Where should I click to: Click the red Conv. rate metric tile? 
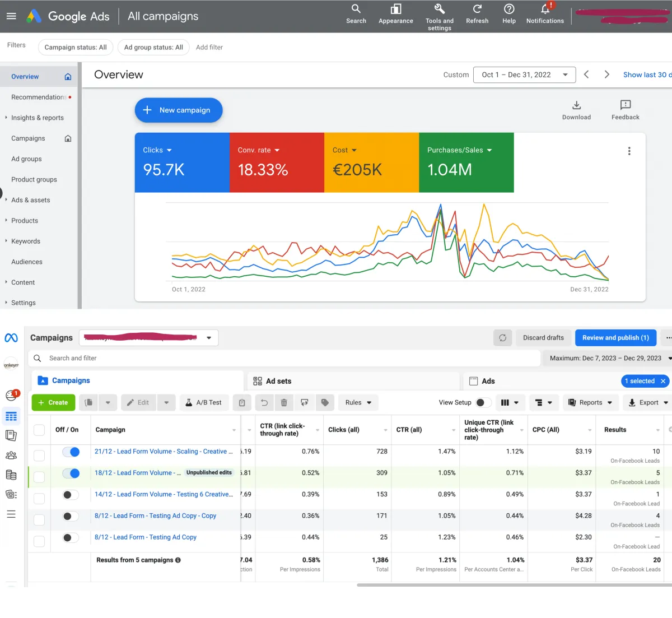pos(277,162)
